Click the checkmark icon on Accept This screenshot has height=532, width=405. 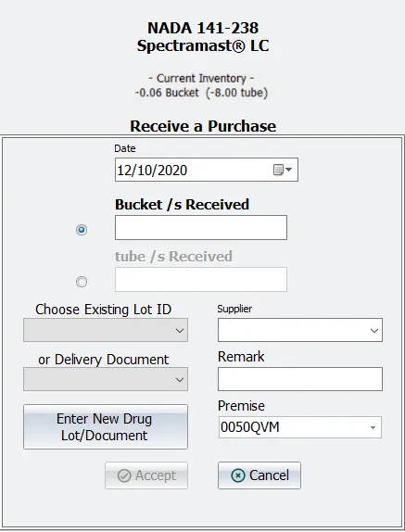coord(124,475)
